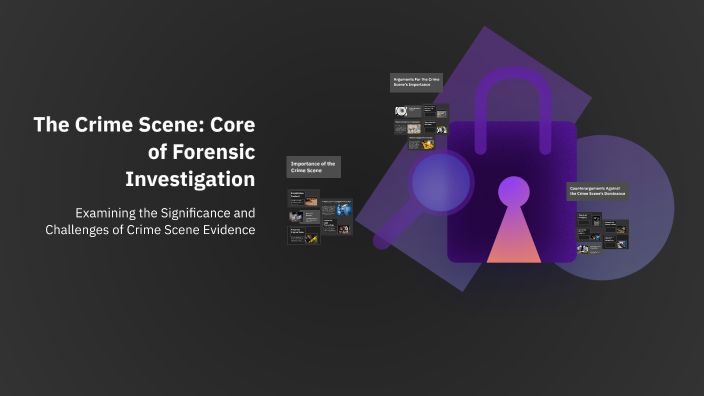Image resolution: width=704 pixels, height=396 pixels.
Task: Open upper-right slide thumbnail in Counterarguments group
Action: tap(616, 227)
